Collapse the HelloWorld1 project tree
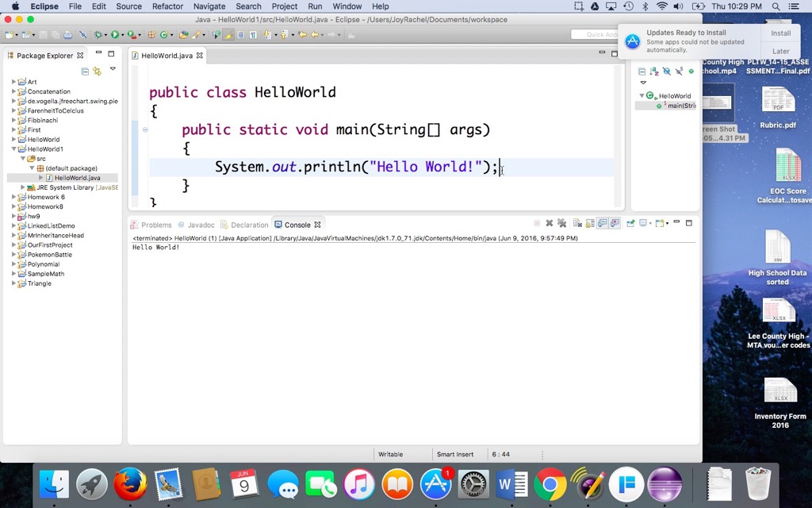The height and width of the screenshot is (508, 812). pos(13,149)
